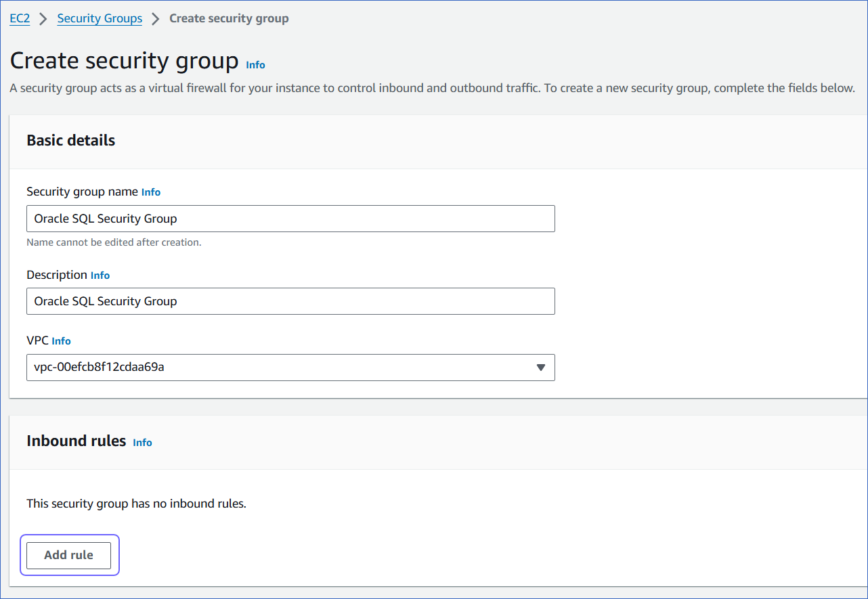Click the Security group name input field
The image size is (868, 599).
(290, 219)
